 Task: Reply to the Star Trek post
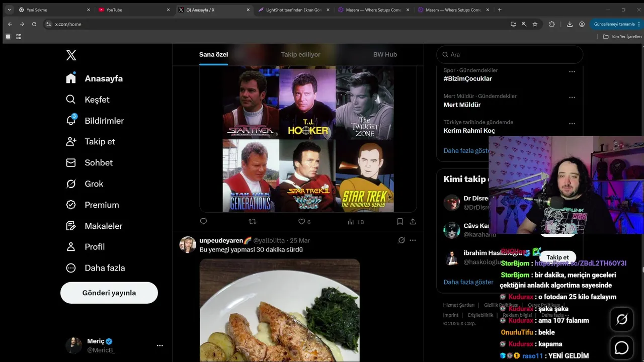(x=203, y=221)
